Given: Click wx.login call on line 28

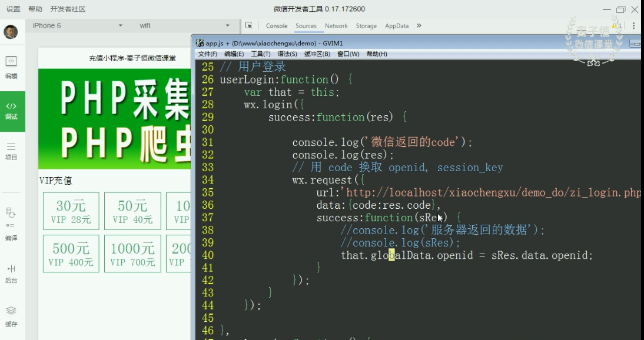Looking at the screenshot, I should (x=274, y=105).
